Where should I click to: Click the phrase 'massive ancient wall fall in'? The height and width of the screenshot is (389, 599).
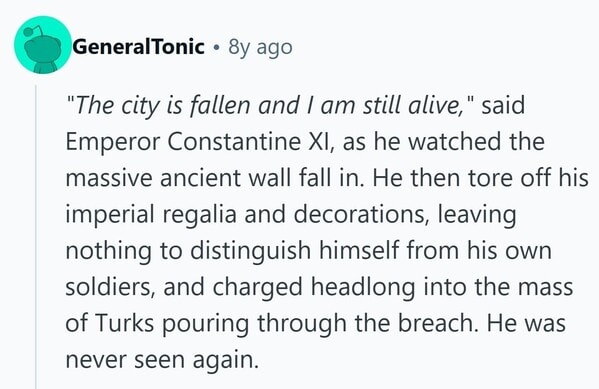pyautogui.click(x=214, y=178)
